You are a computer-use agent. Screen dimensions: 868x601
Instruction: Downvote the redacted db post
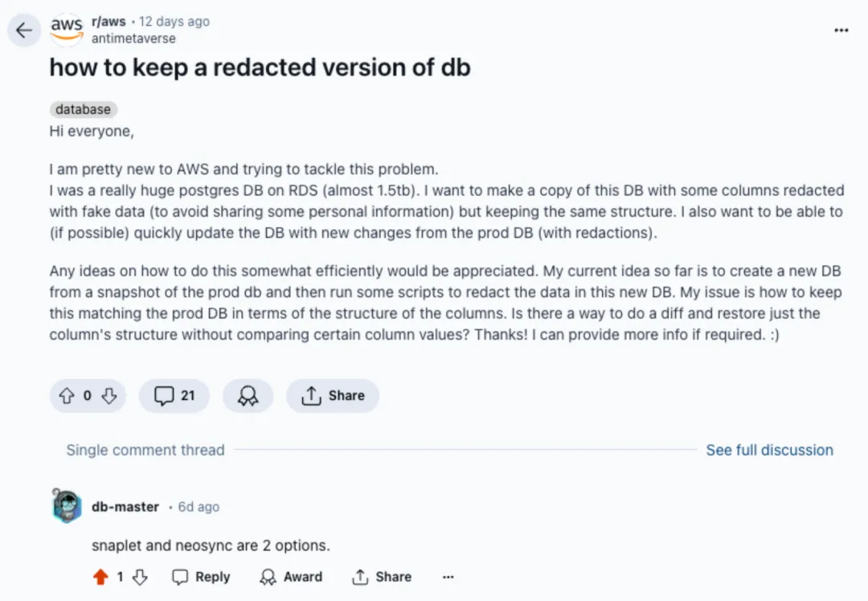point(109,395)
